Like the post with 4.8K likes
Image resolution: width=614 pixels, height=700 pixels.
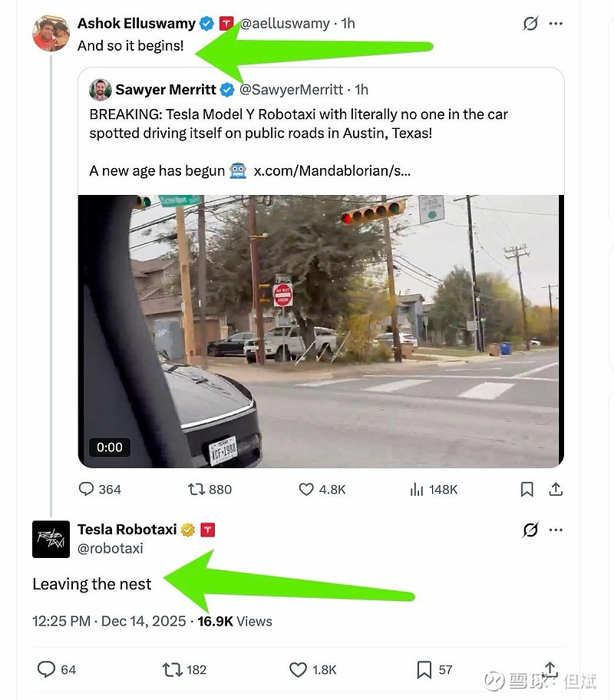[306, 489]
